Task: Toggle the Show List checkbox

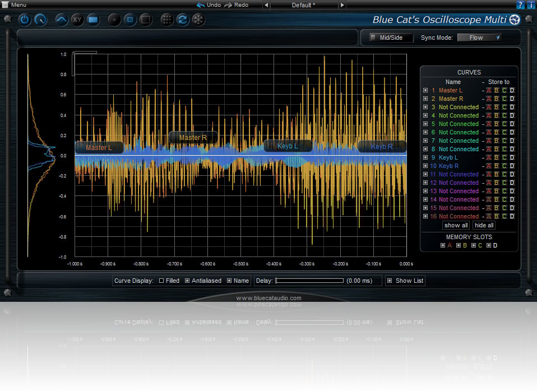Action: tap(390, 281)
